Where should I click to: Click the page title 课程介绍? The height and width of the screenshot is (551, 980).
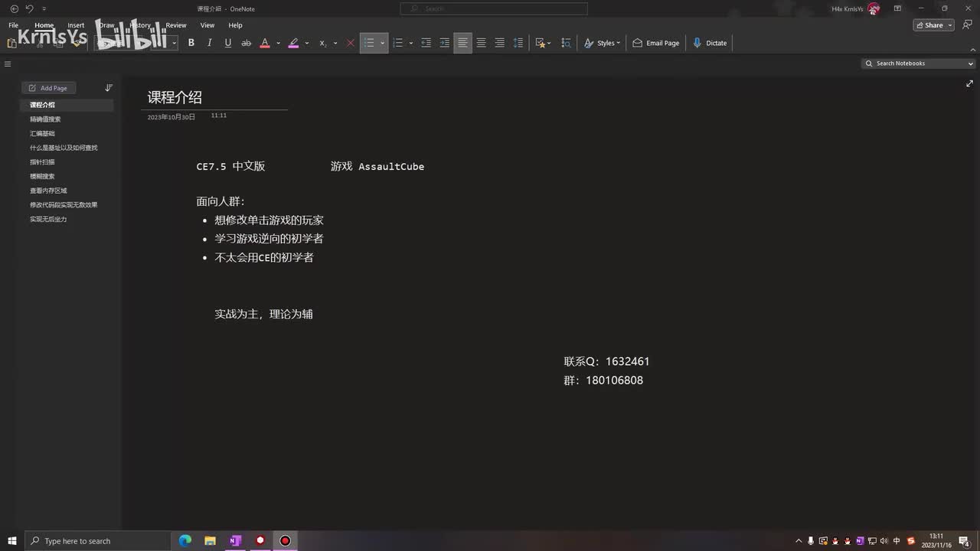click(175, 97)
